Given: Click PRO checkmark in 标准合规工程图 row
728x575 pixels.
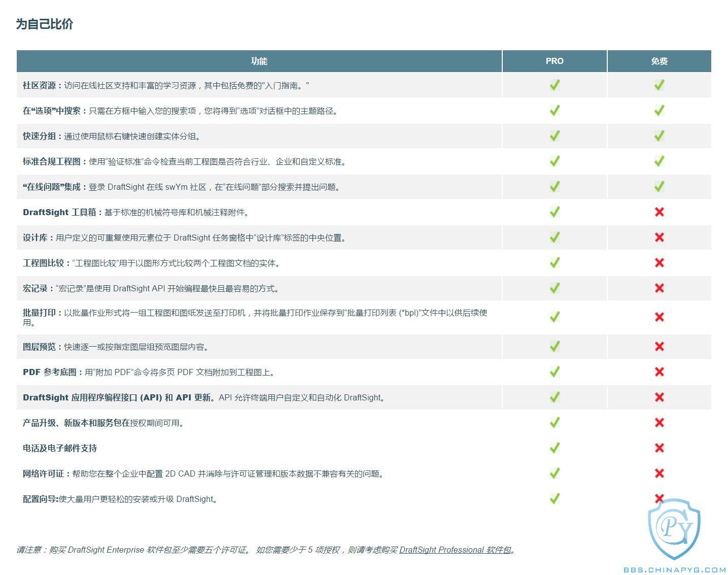Looking at the screenshot, I should [554, 161].
